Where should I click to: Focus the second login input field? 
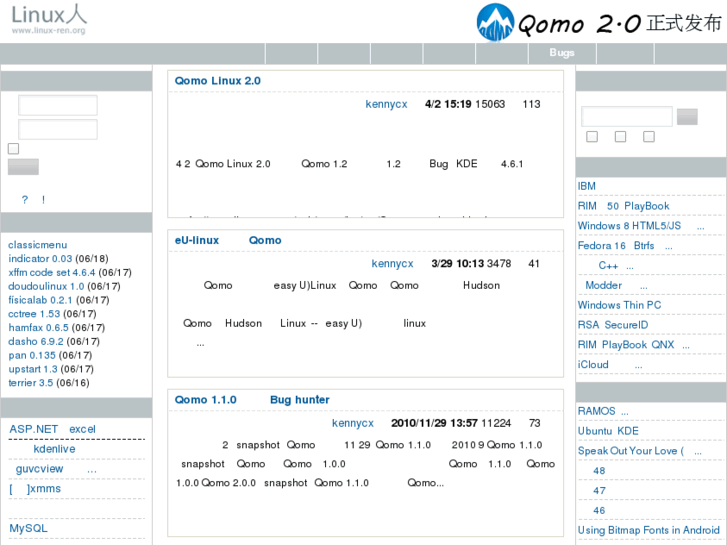(x=58, y=129)
